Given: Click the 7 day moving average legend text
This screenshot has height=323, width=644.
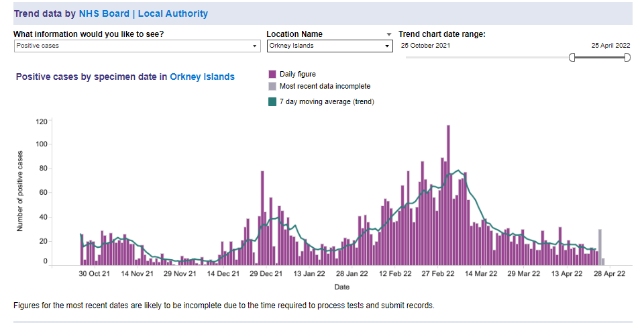Looking at the screenshot, I should click(327, 102).
